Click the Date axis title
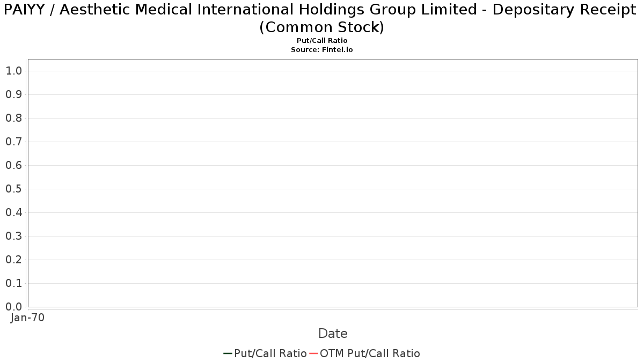The height and width of the screenshot is (362, 644). 333,334
